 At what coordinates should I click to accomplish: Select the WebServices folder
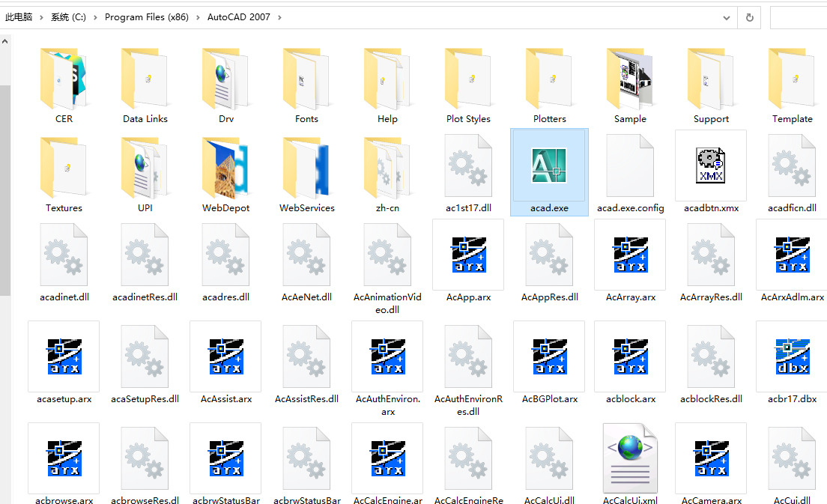306,168
